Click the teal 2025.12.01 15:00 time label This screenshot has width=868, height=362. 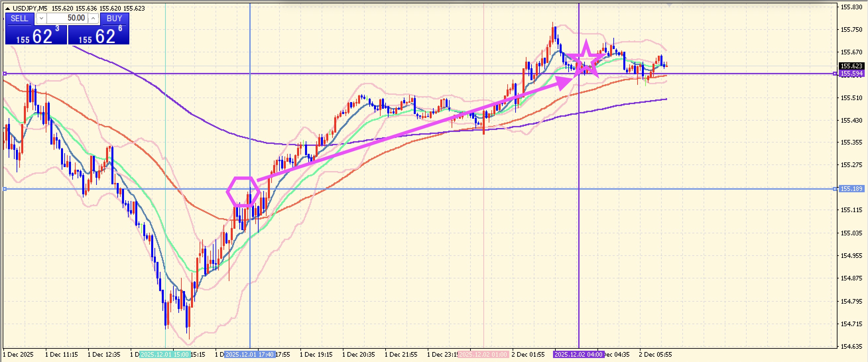[165, 355]
